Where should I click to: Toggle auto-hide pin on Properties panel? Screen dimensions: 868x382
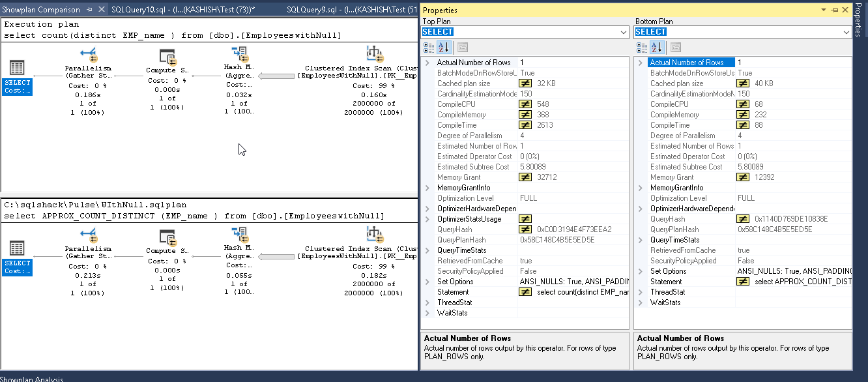click(835, 10)
